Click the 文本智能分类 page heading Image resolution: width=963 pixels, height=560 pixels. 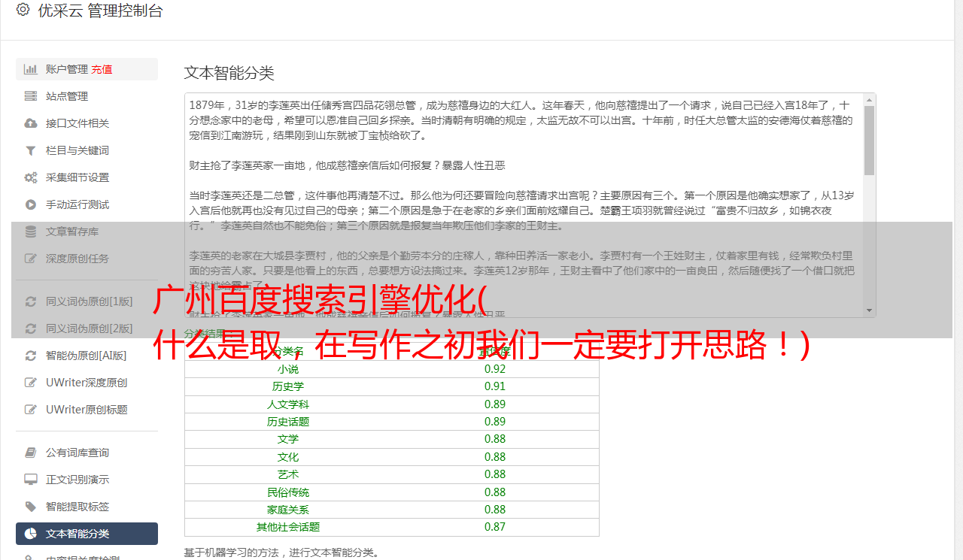tap(229, 73)
